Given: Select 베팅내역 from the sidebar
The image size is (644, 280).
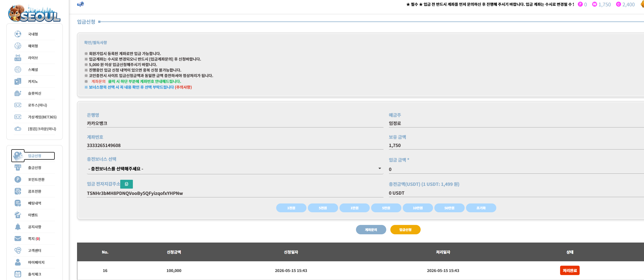Looking at the screenshot, I should [x=34, y=203].
